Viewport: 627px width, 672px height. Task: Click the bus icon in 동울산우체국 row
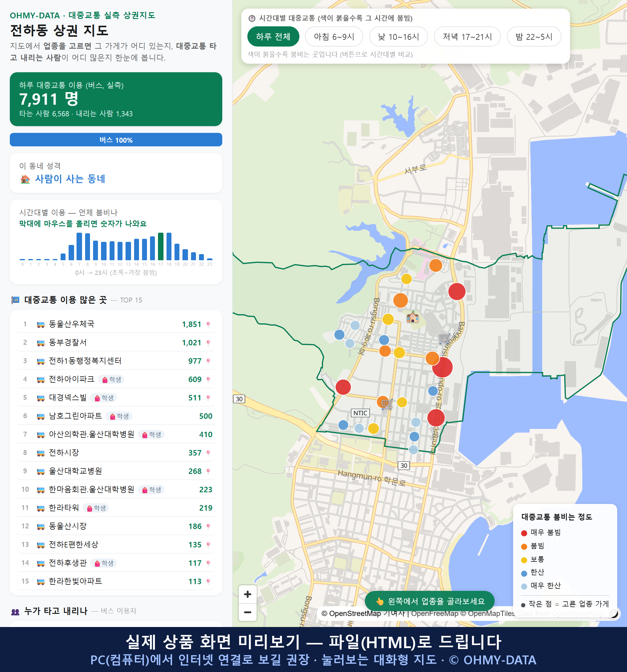coord(40,325)
